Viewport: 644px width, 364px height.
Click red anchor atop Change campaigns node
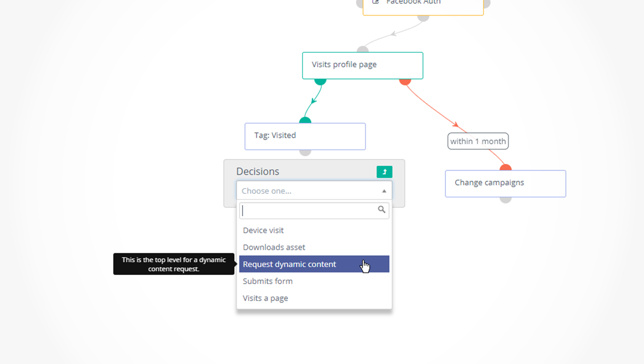[506, 167]
